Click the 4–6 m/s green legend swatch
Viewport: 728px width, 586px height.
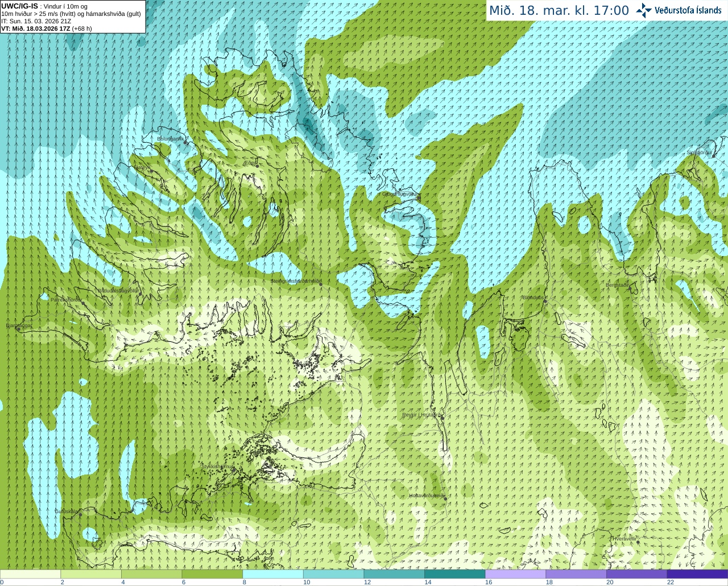coord(151,574)
